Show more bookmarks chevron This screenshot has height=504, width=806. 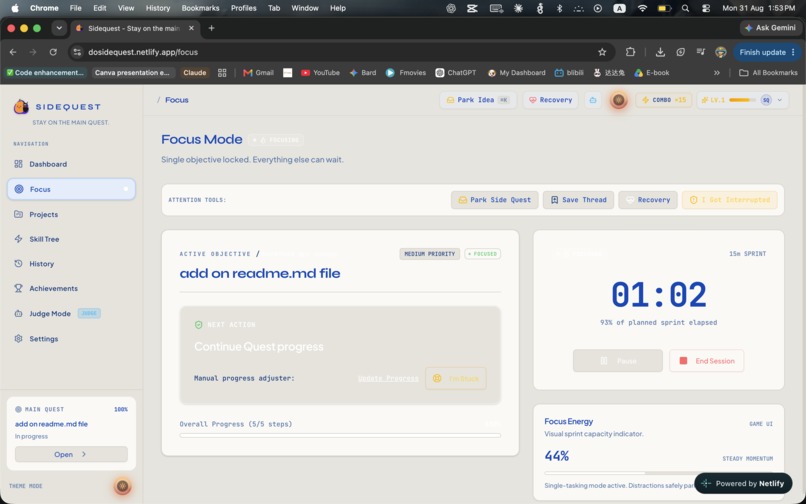(717, 73)
